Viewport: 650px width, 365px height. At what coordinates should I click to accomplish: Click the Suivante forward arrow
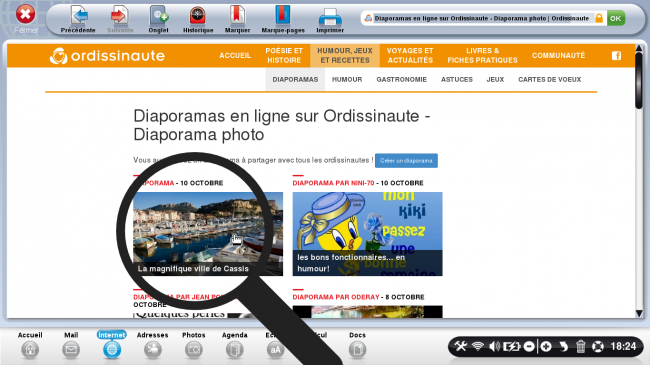(120, 19)
